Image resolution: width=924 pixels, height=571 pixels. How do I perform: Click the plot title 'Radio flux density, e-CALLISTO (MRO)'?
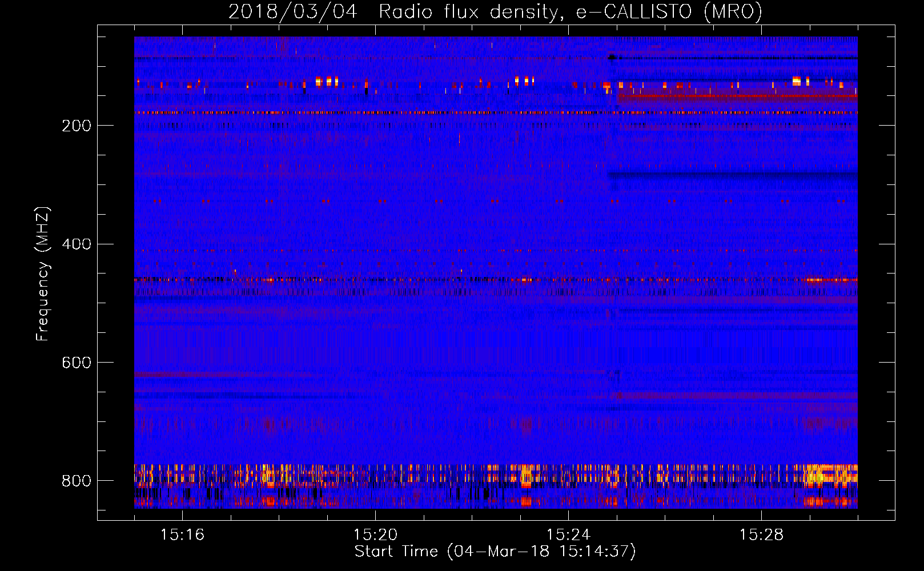click(571, 11)
